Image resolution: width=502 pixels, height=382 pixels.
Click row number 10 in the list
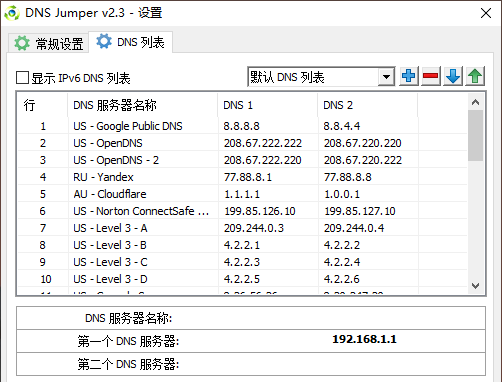(46, 279)
